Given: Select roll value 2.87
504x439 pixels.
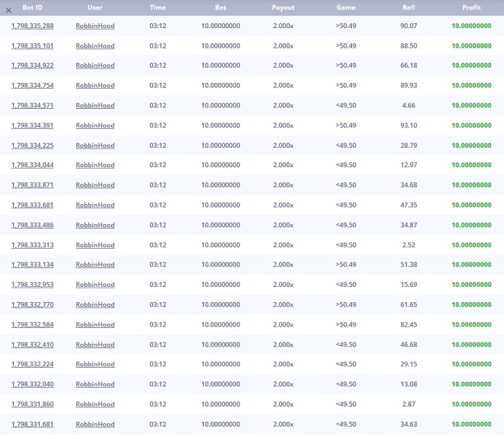Looking at the screenshot, I should pyautogui.click(x=409, y=404).
